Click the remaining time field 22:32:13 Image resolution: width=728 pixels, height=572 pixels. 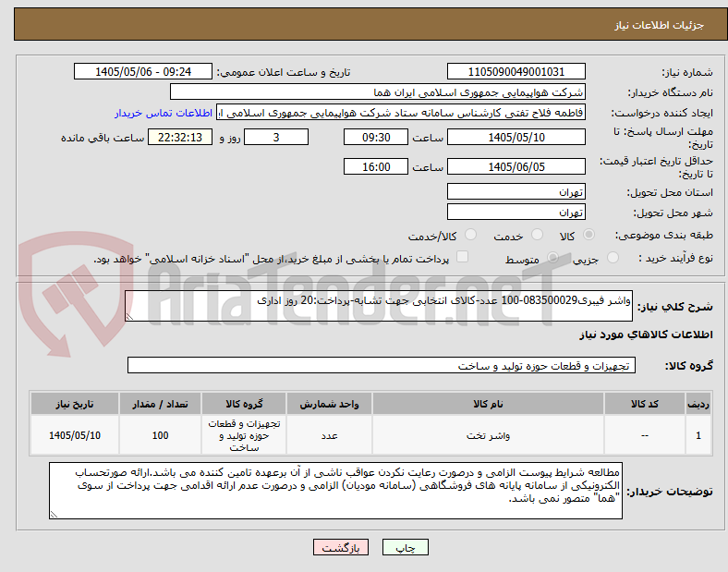point(180,138)
